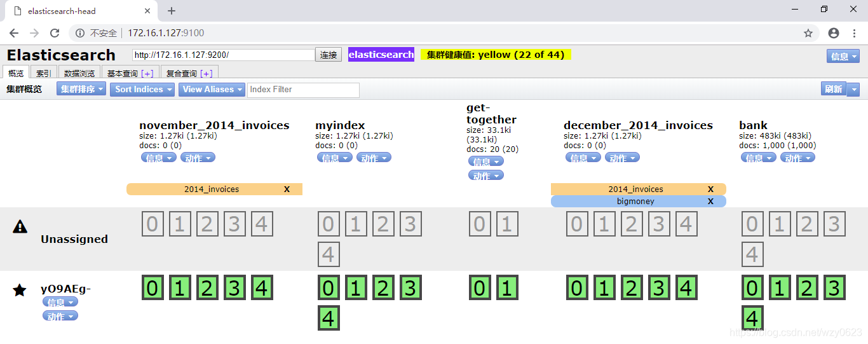
Task: Select assigned shard 3 of december_2014_invoices
Action: pyautogui.click(x=658, y=288)
